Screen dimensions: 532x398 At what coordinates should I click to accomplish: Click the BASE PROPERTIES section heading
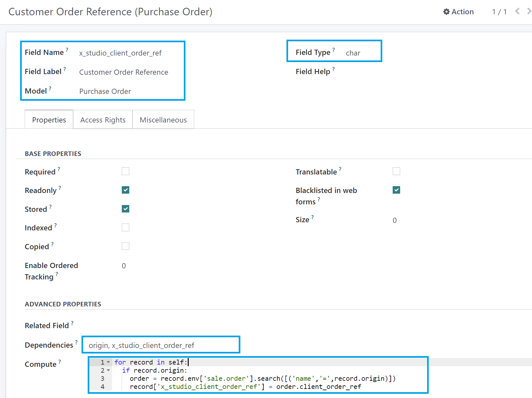pyautogui.click(x=53, y=154)
